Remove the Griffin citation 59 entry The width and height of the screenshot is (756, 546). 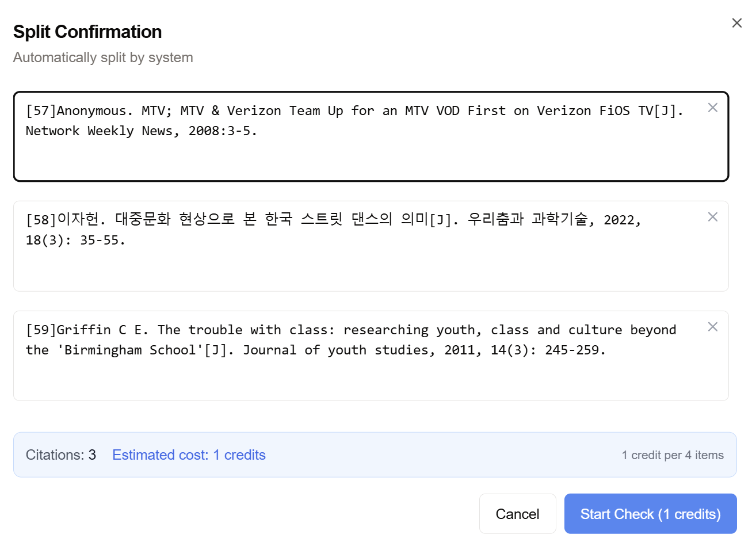[712, 327]
